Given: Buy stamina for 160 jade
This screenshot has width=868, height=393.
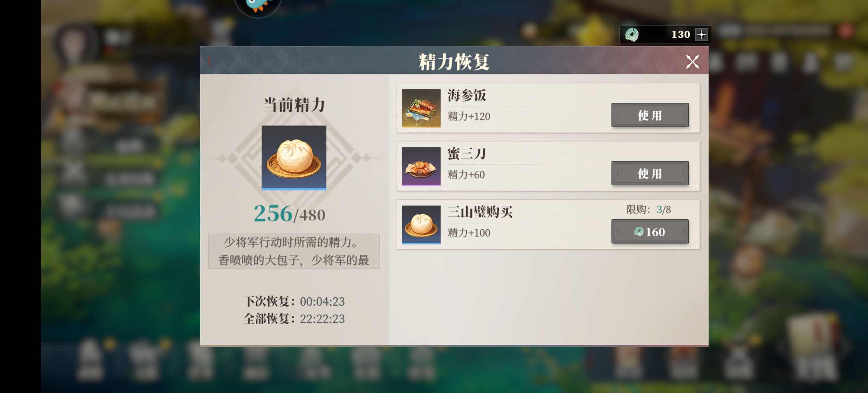Looking at the screenshot, I should (x=650, y=232).
